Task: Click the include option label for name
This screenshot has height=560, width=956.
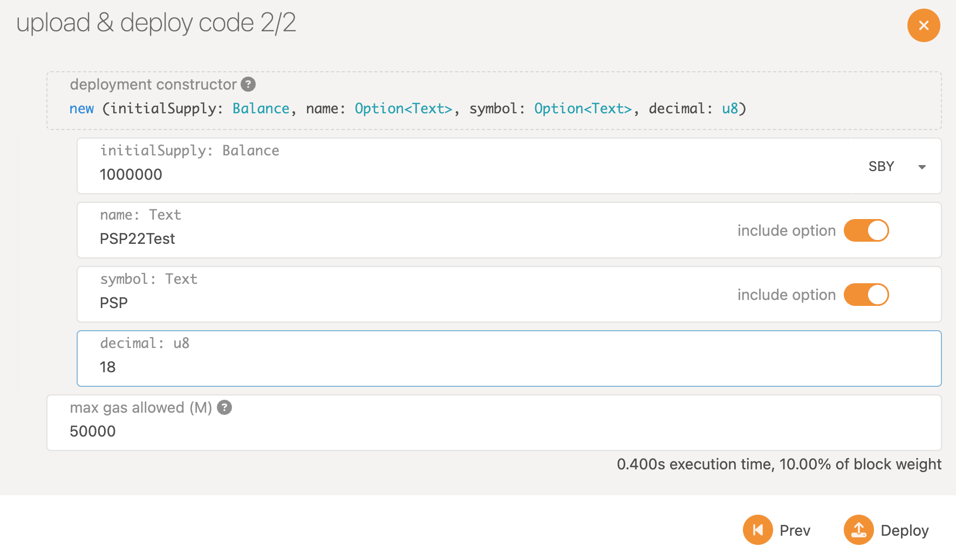Action: 786,230
